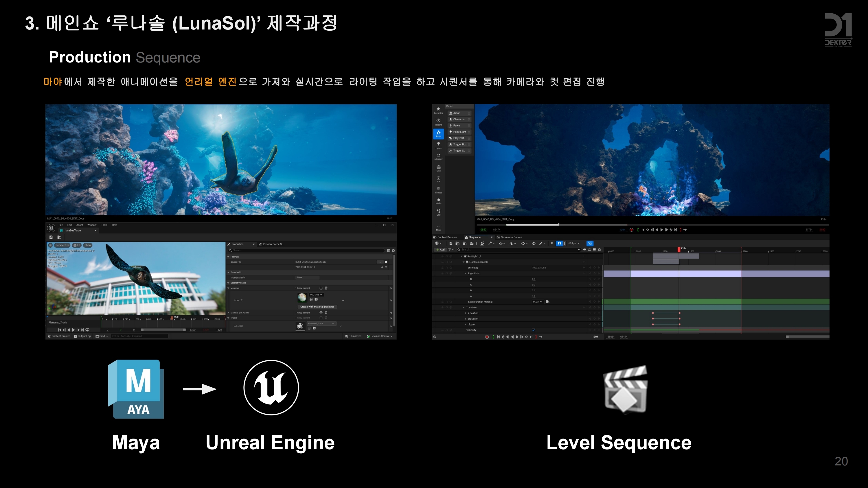Delete Materials array elements with trash icon
Screen dimensions: 868x488
click(326, 288)
